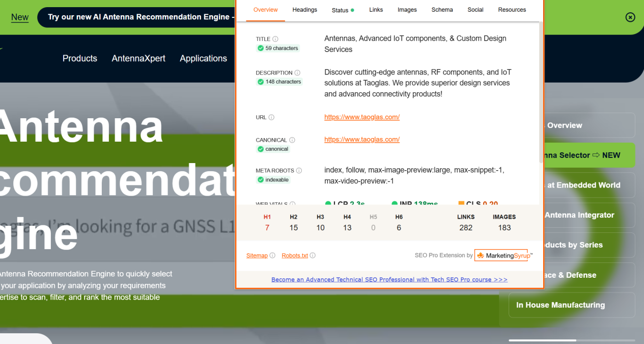Click the H3 count 10
Screen dimensions: 644x344
coord(320,228)
